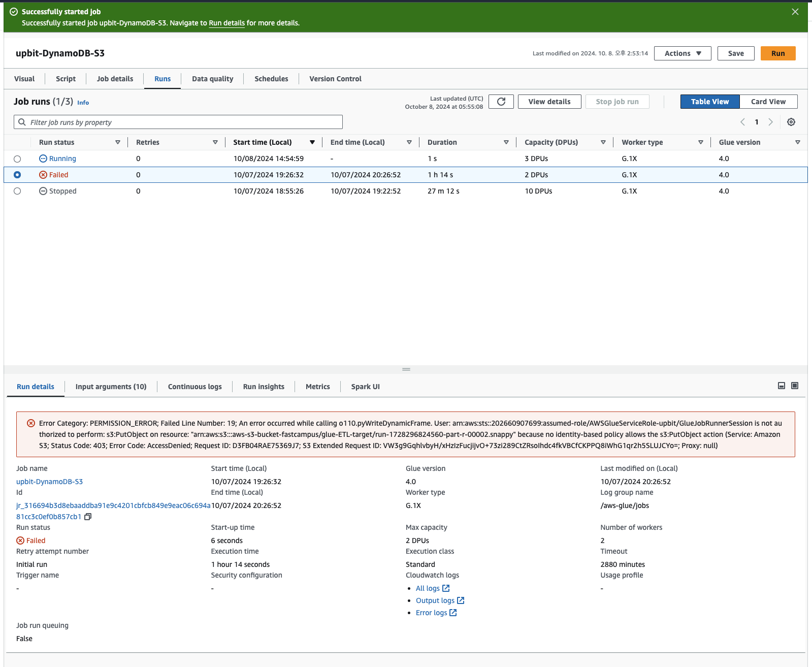Sort by Duration column arrow

(x=506, y=142)
